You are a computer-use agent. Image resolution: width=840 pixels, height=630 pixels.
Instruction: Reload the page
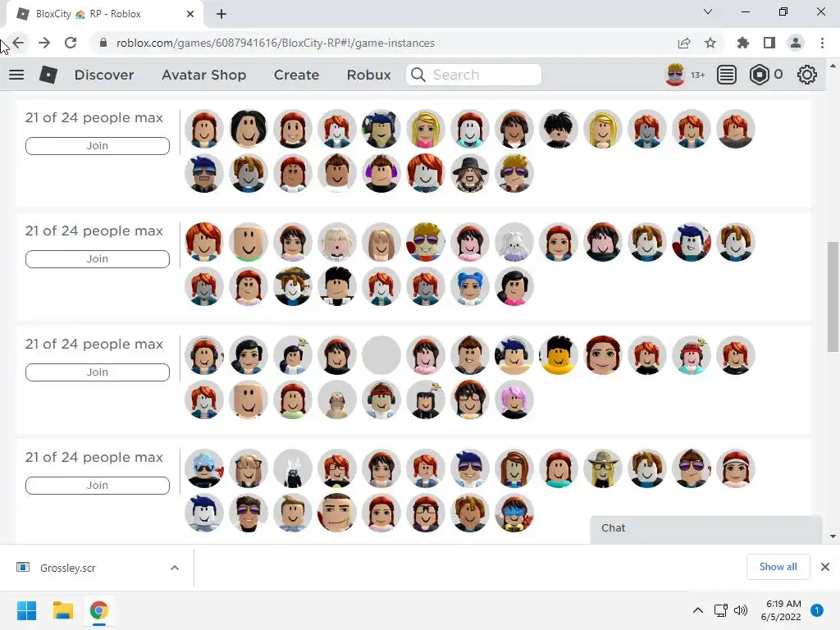(71, 43)
